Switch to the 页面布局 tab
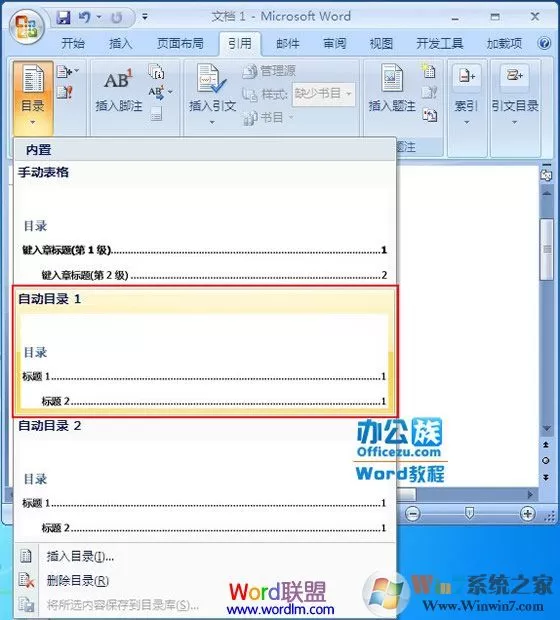Screen dimensions: 560x620 [180, 43]
